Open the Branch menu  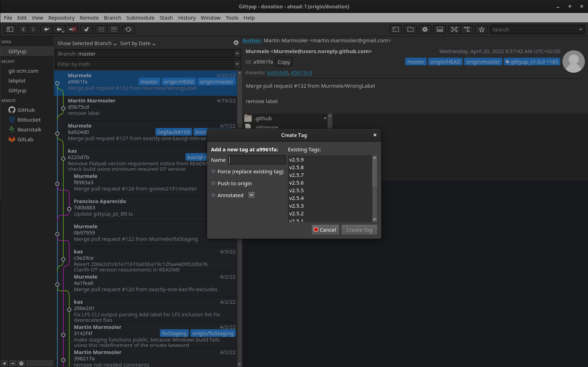[x=113, y=17]
